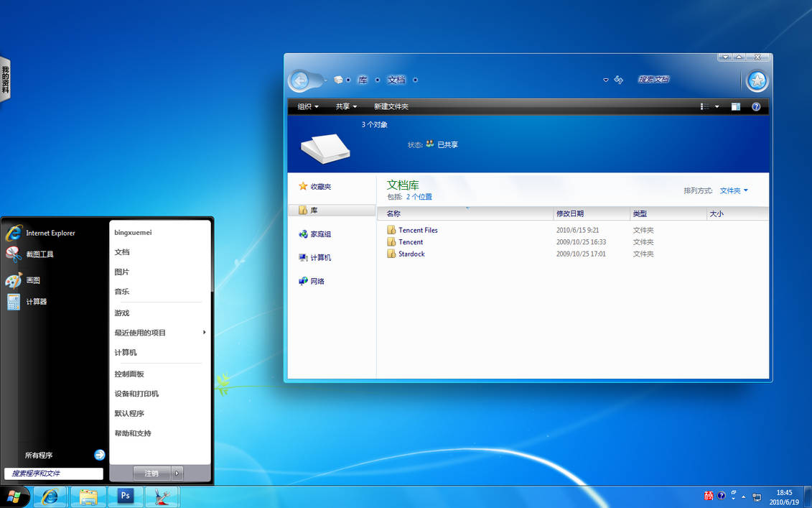
Task: Open 文档 in the Start menu
Action: [122, 252]
